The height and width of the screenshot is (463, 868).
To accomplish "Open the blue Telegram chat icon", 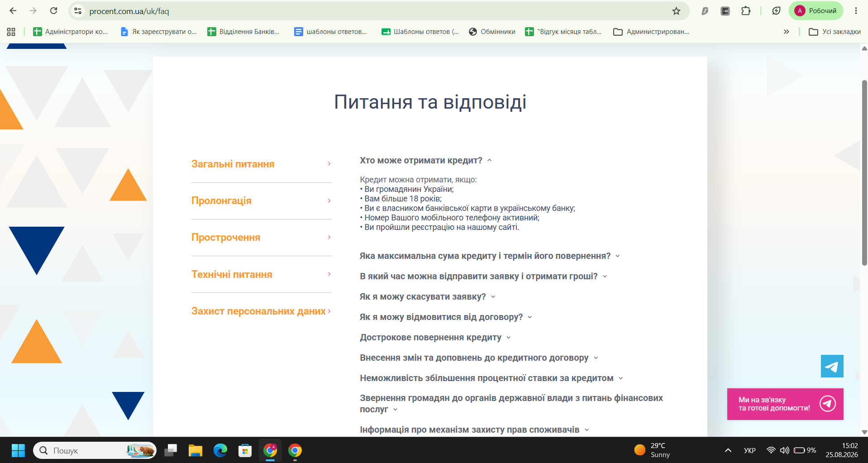I will click(832, 366).
